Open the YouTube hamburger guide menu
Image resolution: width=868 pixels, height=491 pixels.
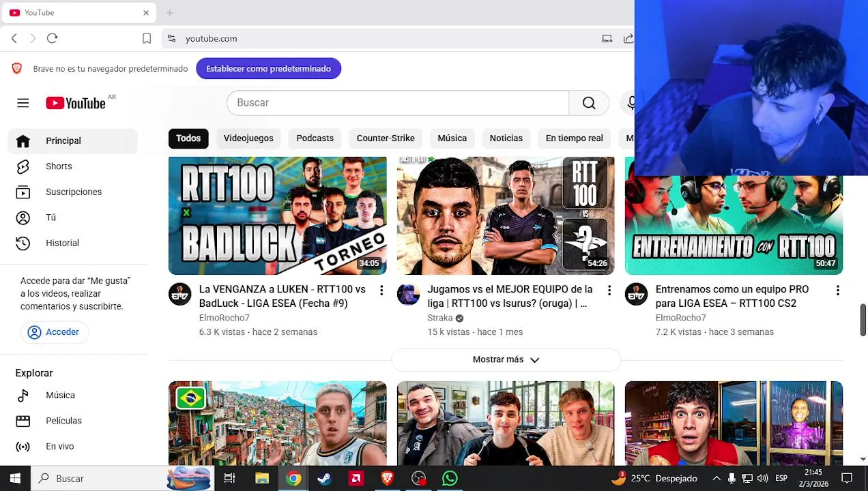pos(23,103)
